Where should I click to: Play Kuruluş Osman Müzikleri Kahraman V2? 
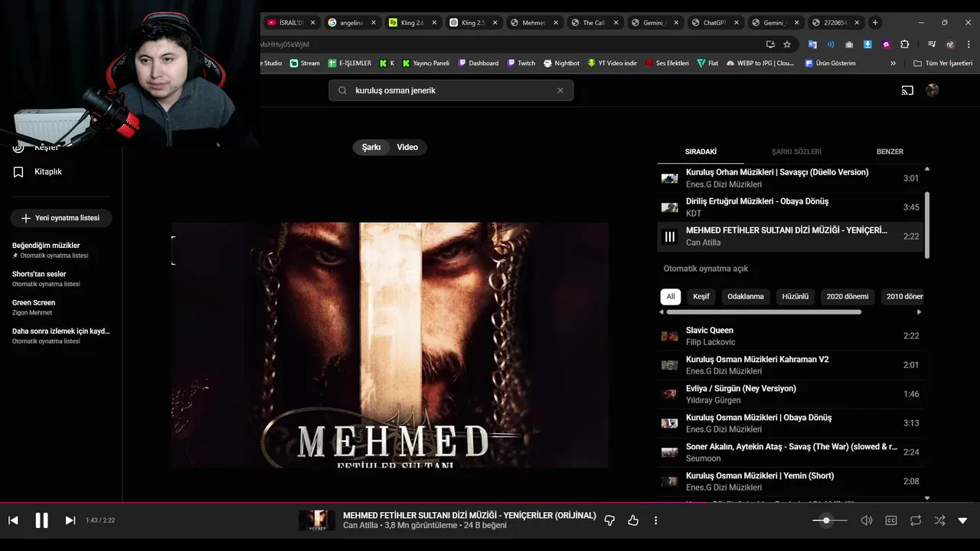tap(790, 365)
